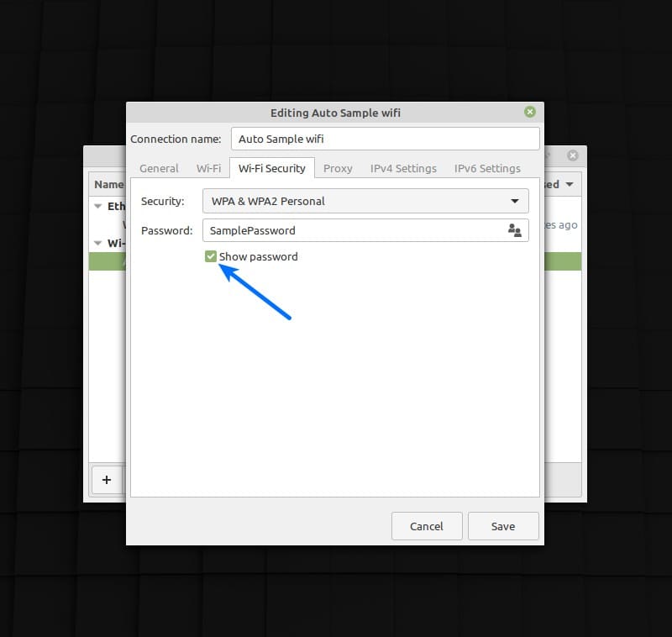Open the IPv4 Settings tab
Screen dimensions: 672x637
403,168
